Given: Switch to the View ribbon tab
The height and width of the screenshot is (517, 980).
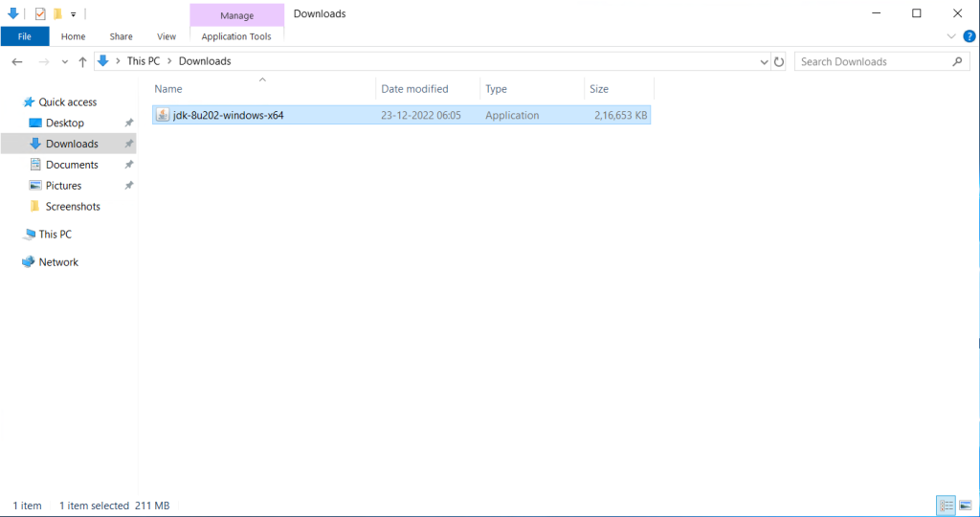Looking at the screenshot, I should pos(167,36).
